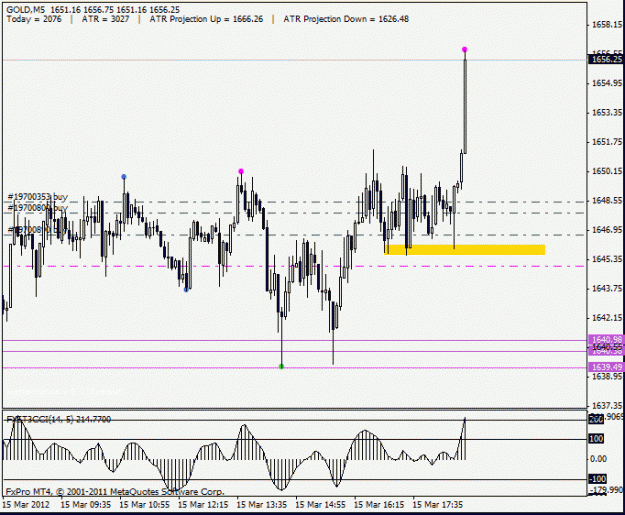Image resolution: width=625 pixels, height=515 pixels.
Task: Click the '15 Mar 13:35' time label
Action: [261, 505]
